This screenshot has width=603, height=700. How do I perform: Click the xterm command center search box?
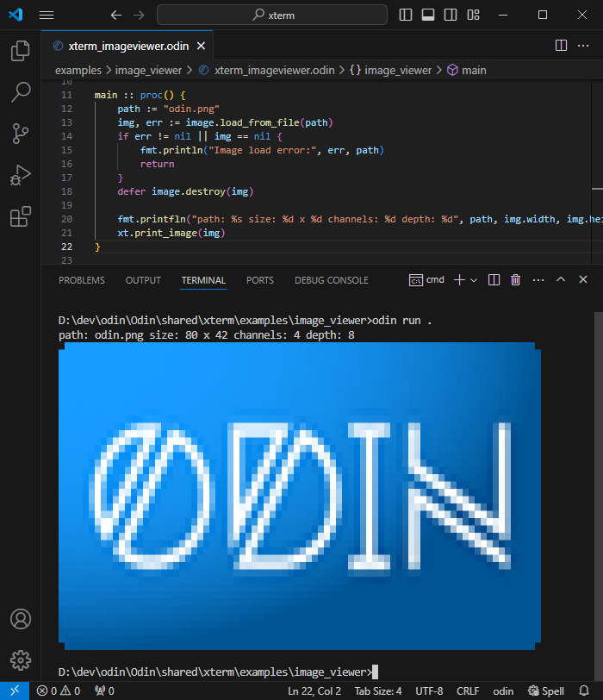272,15
